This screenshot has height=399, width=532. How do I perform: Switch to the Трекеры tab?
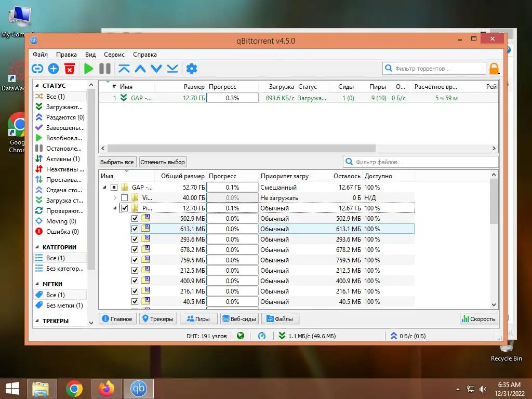click(158, 319)
